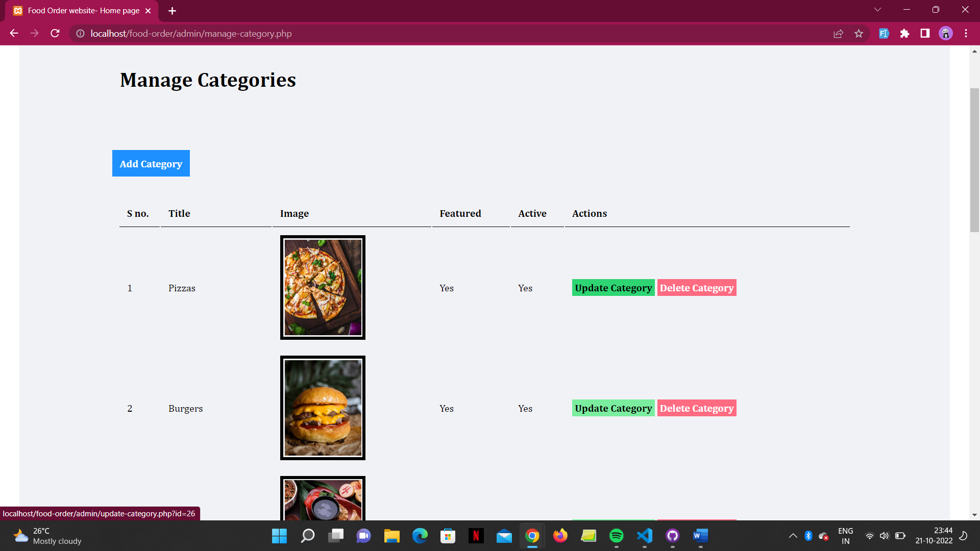Screen dimensions: 980x551
Task: Click the share icon in the address bar
Action: point(839,34)
